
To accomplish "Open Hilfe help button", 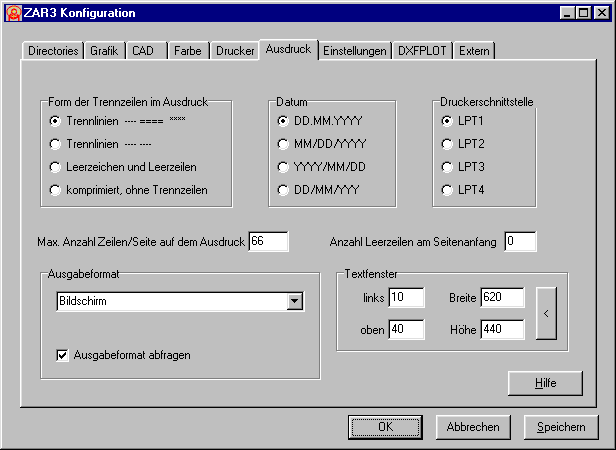I will pyautogui.click(x=545, y=383).
